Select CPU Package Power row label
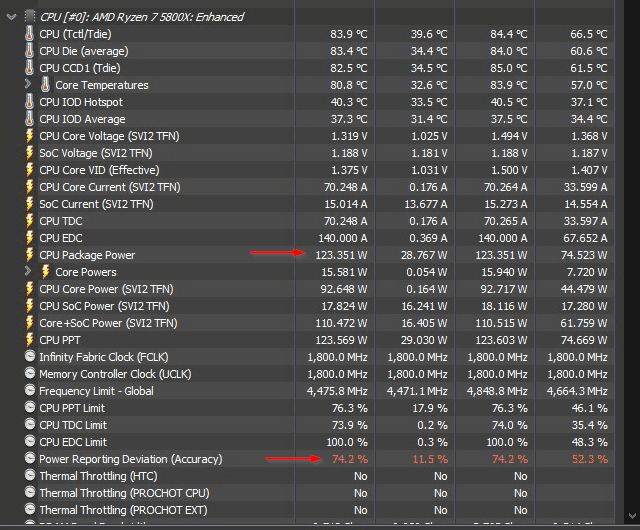Screen dimensions: 640x530 87,255
